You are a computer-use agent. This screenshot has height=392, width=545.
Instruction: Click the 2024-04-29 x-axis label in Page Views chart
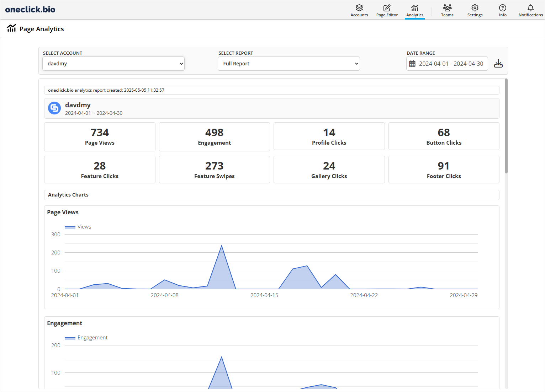pos(464,295)
